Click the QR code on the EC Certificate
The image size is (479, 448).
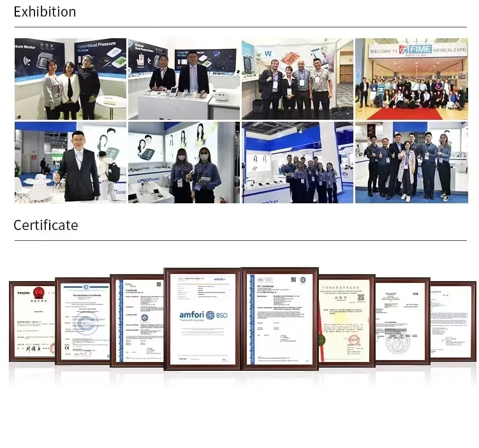tap(293, 280)
